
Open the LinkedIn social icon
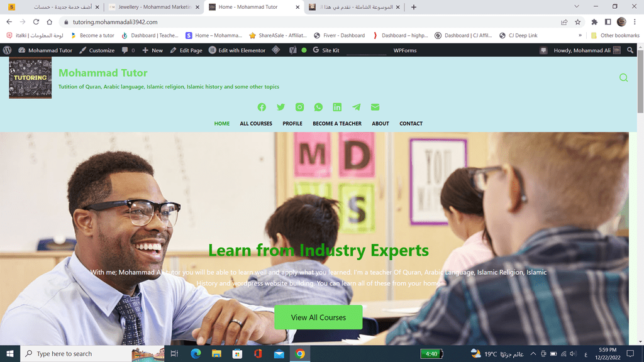click(x=337, y=107)
